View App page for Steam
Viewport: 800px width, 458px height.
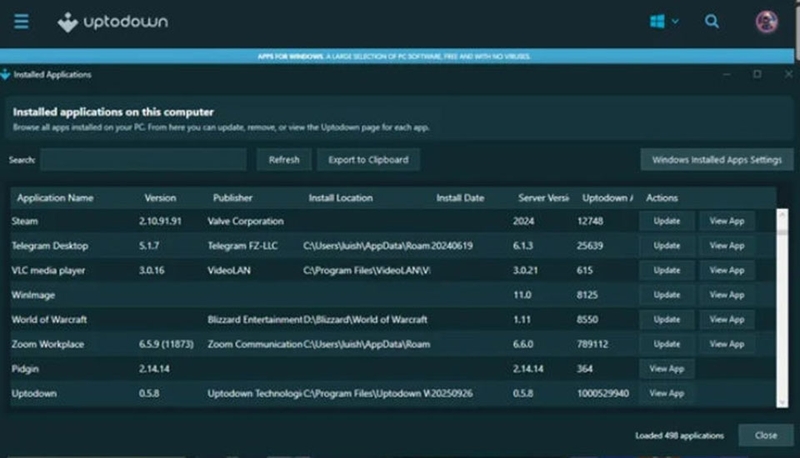727,221
